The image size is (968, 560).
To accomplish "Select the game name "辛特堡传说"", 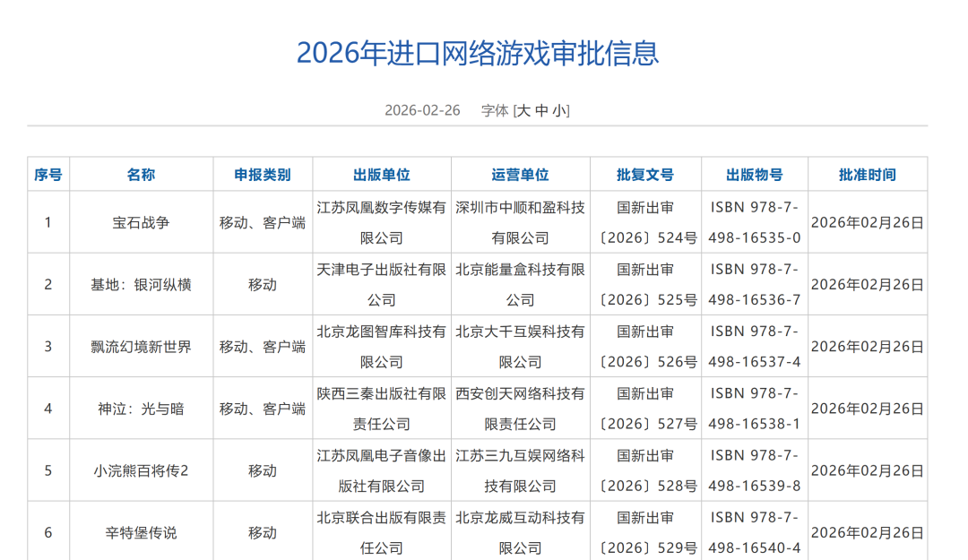I will click(x=142, y=530).
